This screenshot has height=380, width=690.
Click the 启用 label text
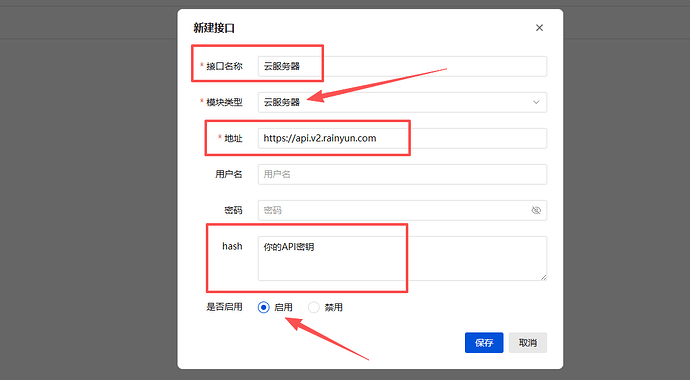click(283, 307)
